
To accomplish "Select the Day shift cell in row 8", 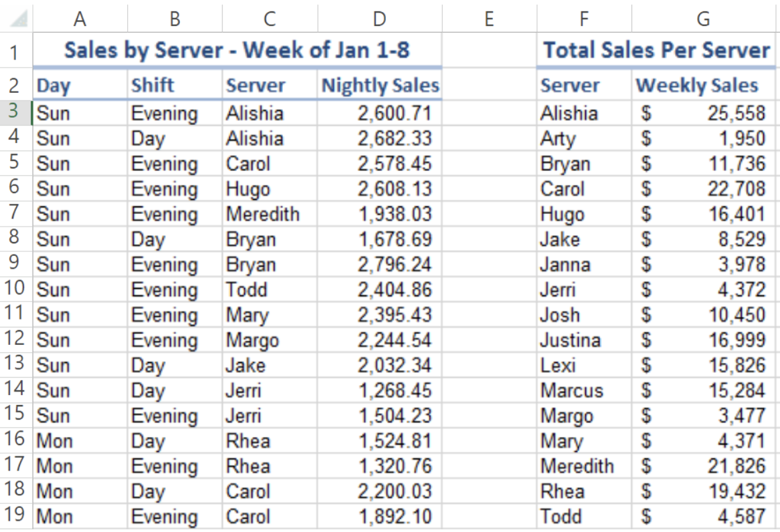I will (175, 239).
